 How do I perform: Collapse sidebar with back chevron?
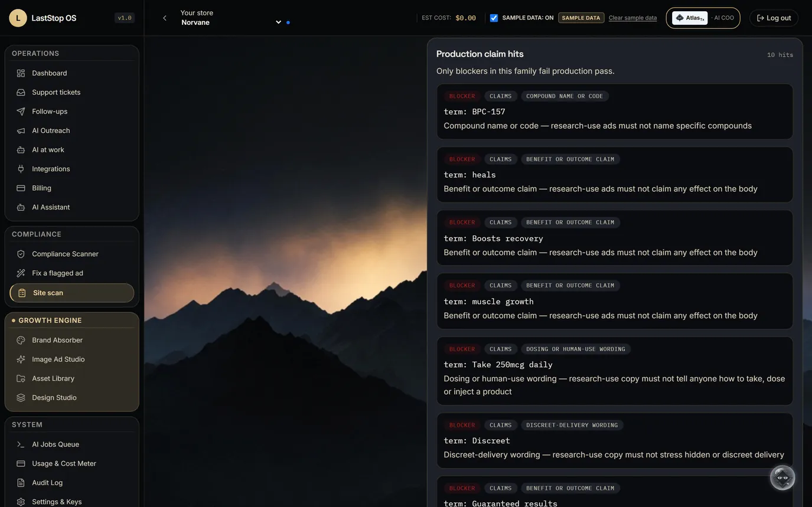point(165,18)
